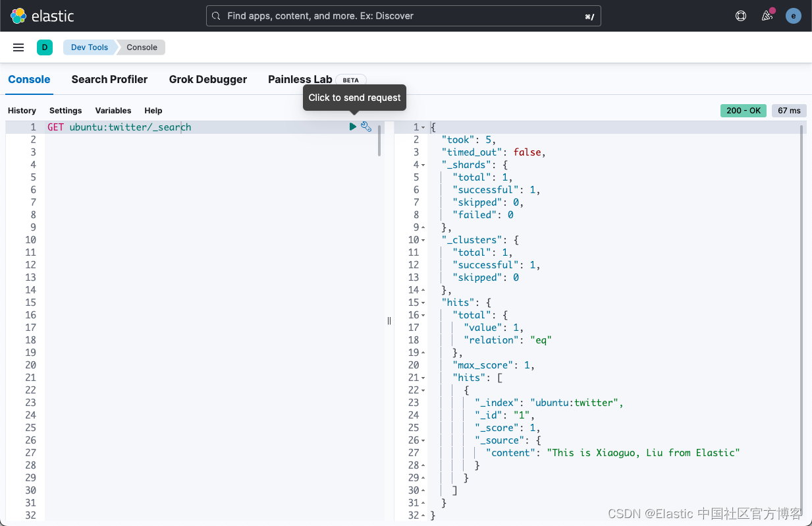The image size is (812, 526).
Task: Open the help menu lifebuoy icon
Action: 741,16
